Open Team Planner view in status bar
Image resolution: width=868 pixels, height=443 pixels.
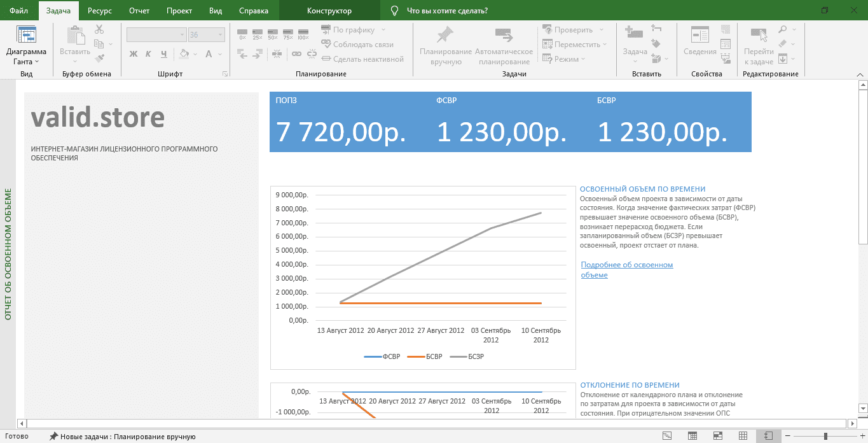[x=718, y=436]
